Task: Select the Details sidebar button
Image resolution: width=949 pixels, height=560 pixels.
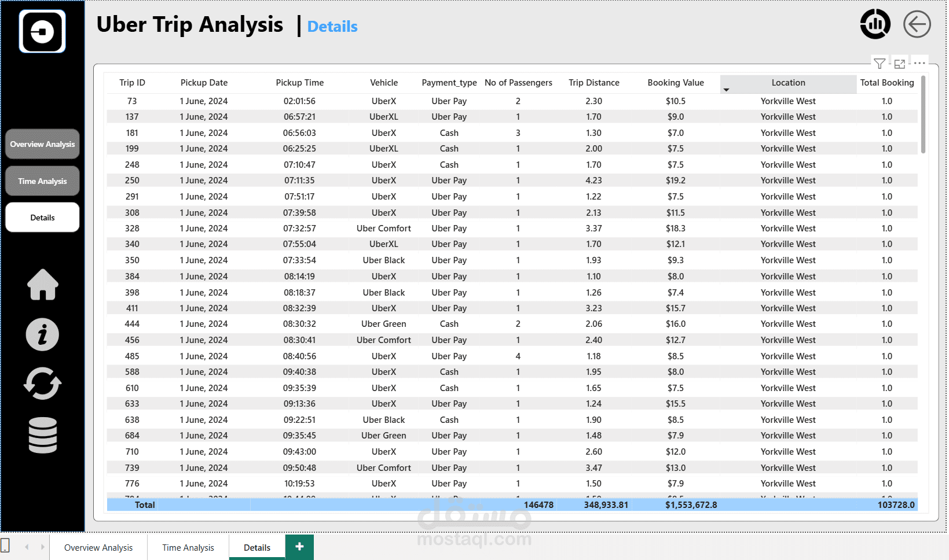Action: click(42, 218)
